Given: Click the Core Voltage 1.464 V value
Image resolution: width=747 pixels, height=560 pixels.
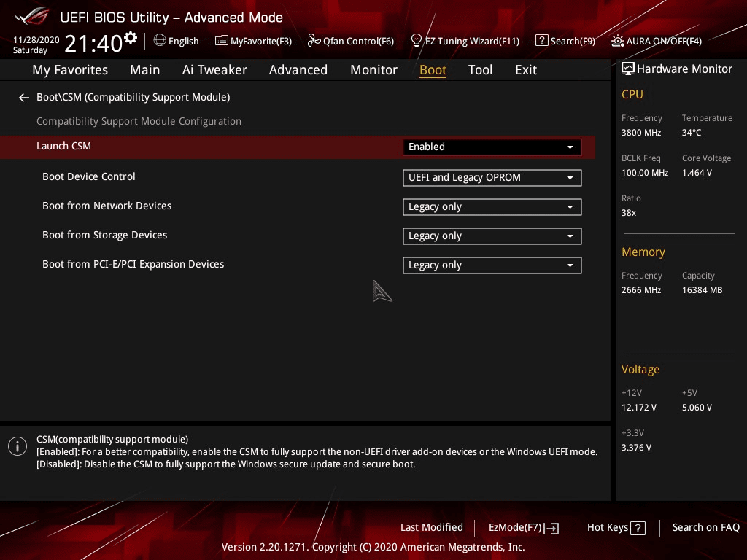Looking at the screenshot, I should tap(697, 173).
